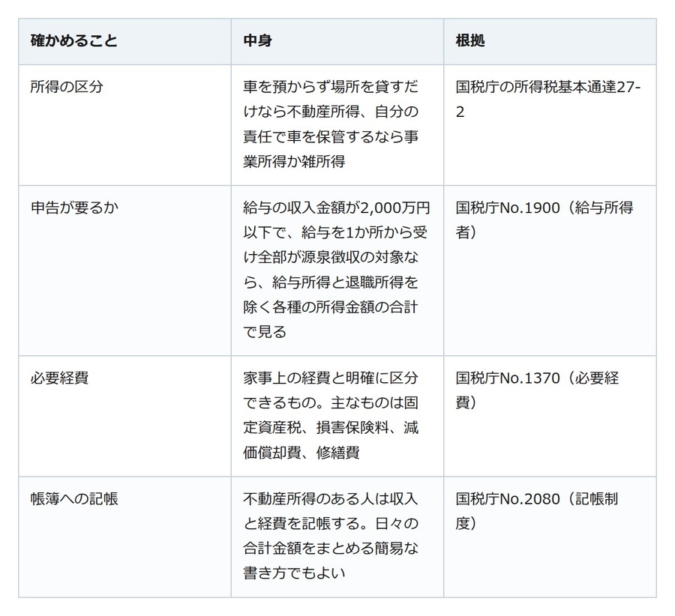Click the text about '不動産所得、自分の責任で車を保管'
Viewport: 675px width, 616px height.
pyautogui.click(x=331, y=124)
